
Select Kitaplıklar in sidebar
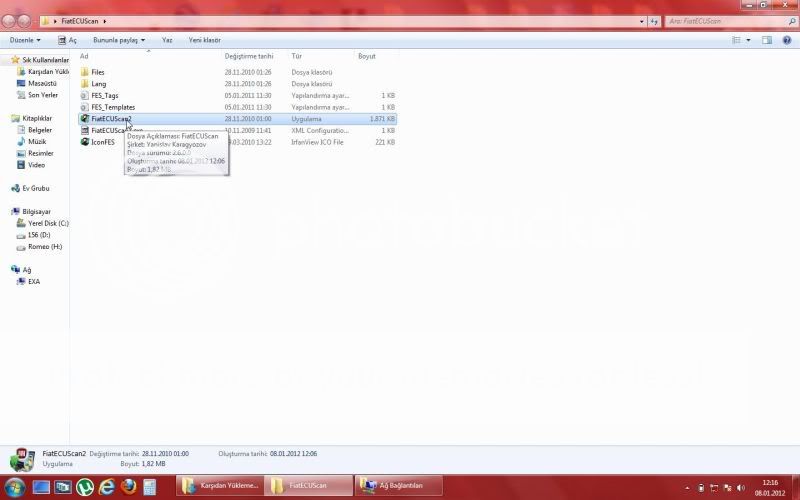pos(31,118)
